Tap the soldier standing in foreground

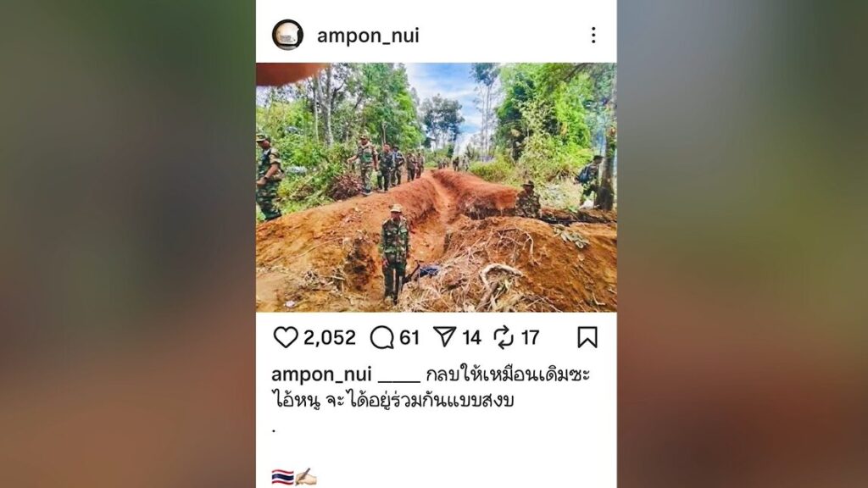(394, 253)
